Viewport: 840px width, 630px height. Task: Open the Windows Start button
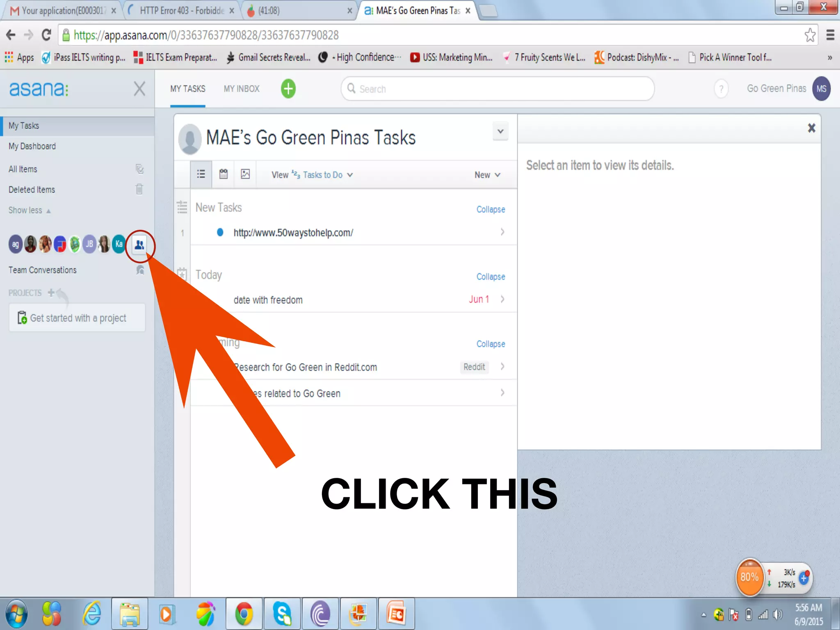[16, 614]
